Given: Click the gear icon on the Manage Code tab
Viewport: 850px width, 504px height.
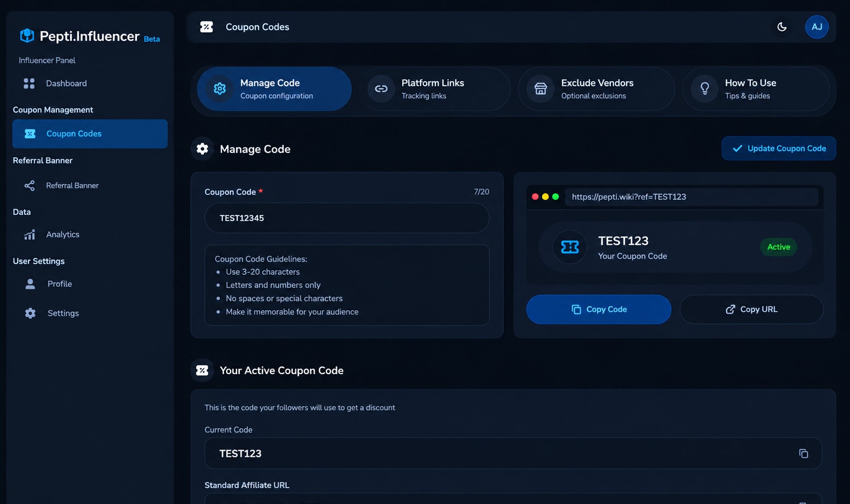Looking at the screenshot, I should 220,89.
